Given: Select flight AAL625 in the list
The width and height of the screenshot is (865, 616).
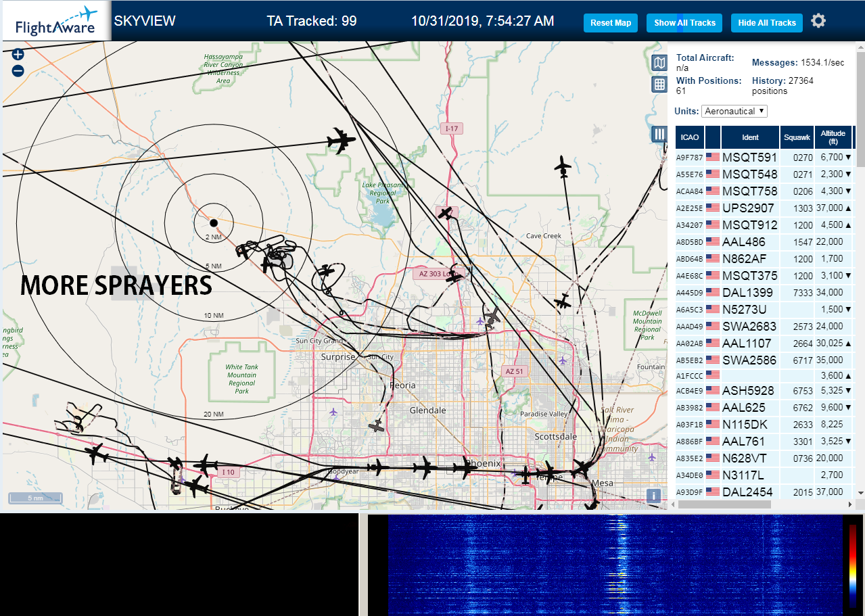Looking at the screenshot, I should (764, 407).
